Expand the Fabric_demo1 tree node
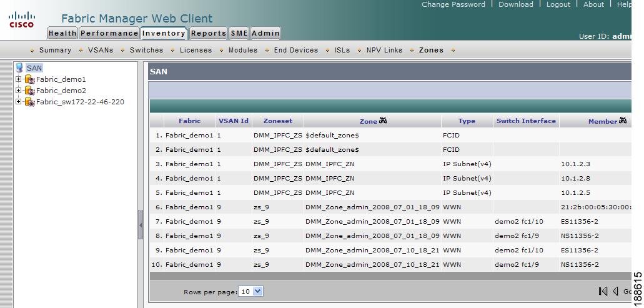The image size is (644, 308). [x=18, y=79]
